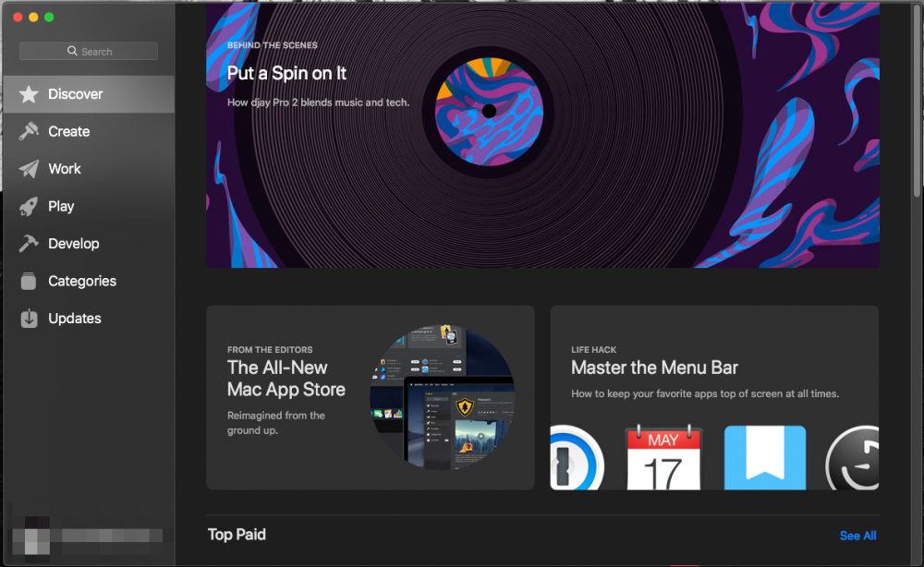Click the vertical scrollbar thumb
The width and height of the screenshot is (924, 567).
click(917, 102)
